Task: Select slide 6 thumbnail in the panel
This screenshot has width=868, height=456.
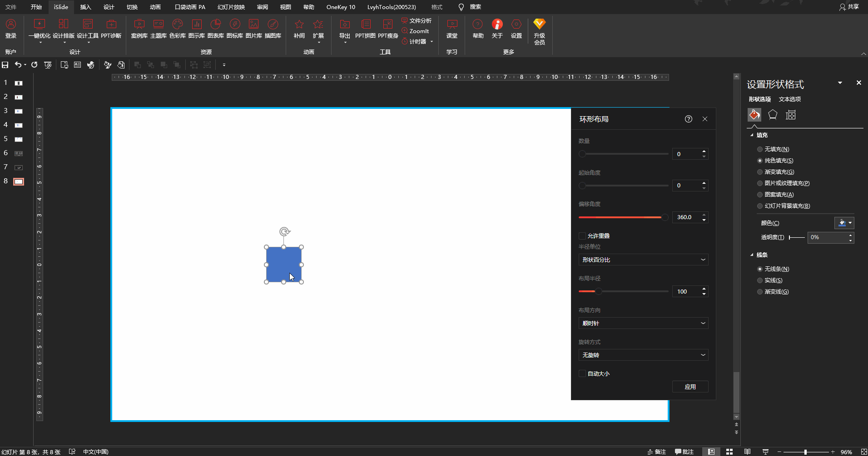Action: point(19,153)
